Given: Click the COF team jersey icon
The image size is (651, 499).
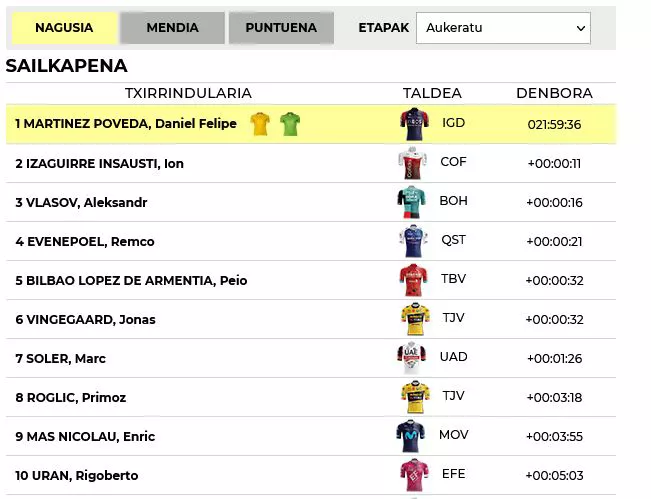Looking at the screenshot, I should (x=412, y=163).
